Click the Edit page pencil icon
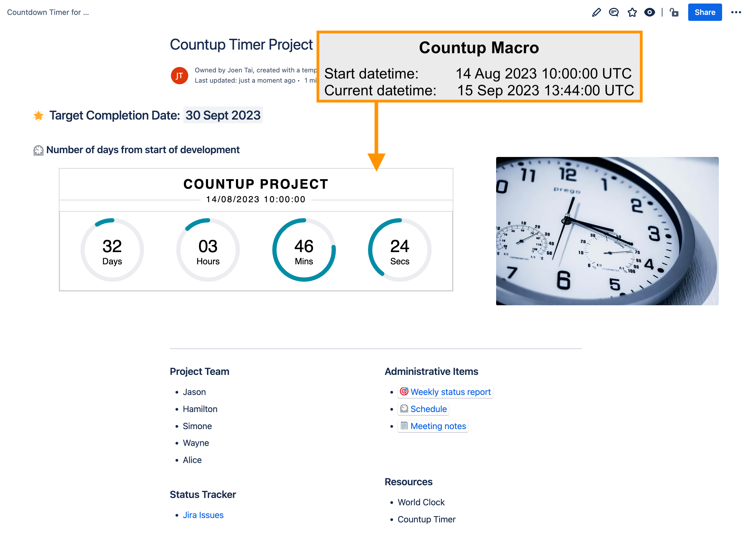756x537 pixels. pos(596,12)
